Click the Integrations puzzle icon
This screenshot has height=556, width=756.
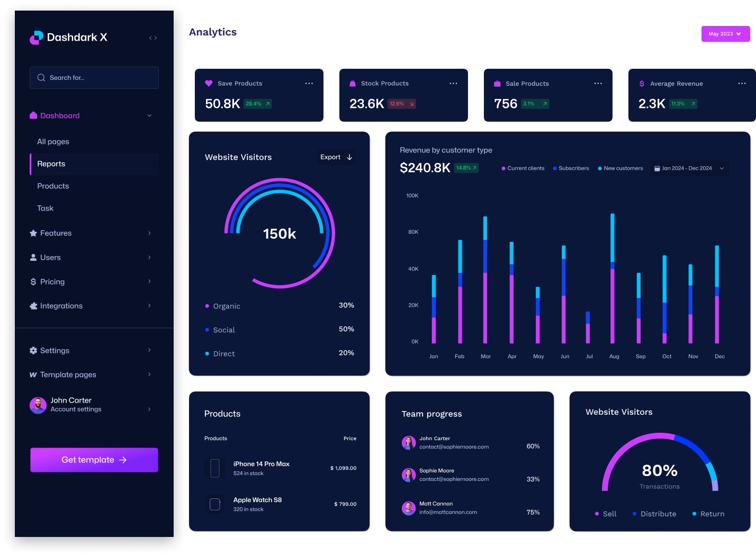(x=33, y=306)
